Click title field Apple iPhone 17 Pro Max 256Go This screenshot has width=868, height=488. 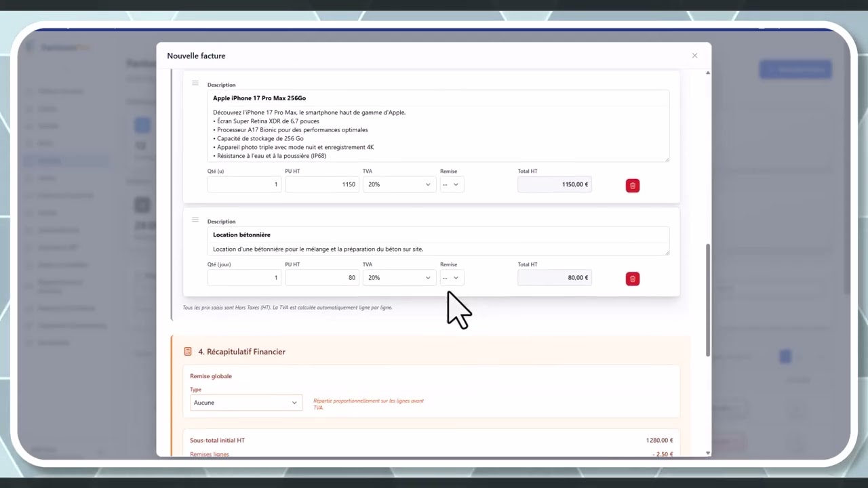point(438,98)
